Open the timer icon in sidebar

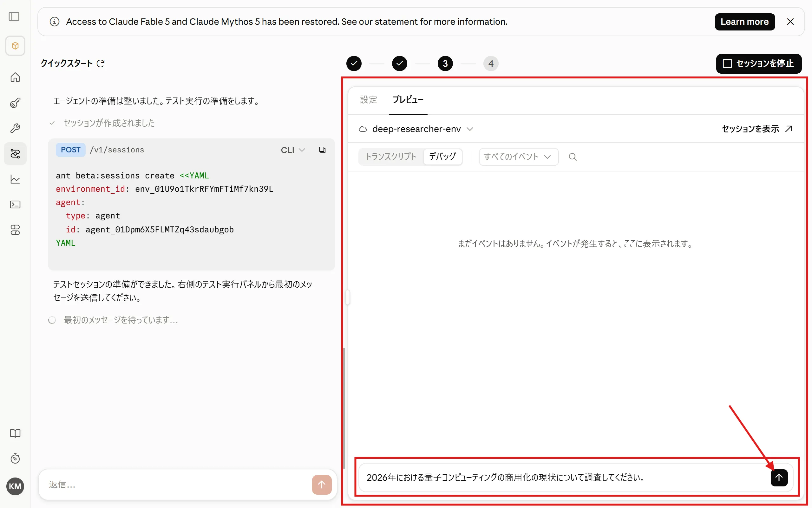[x=15, y=458]
